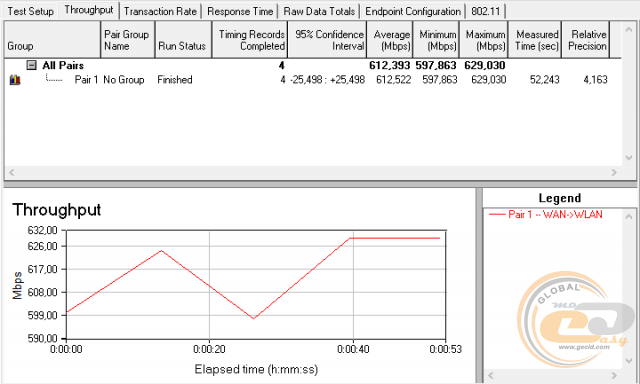Screen dimensions: 640x384
Task: Click the Pair Group Name column header
Action: (127, 40)
